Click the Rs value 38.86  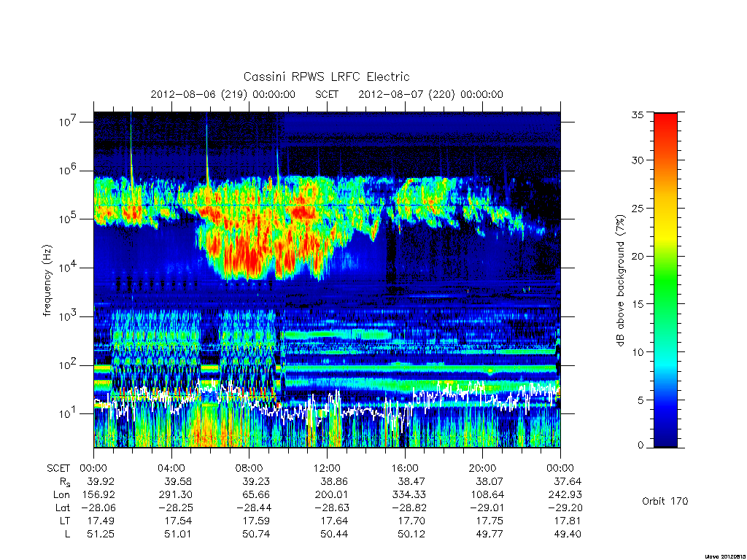point(334,481)
